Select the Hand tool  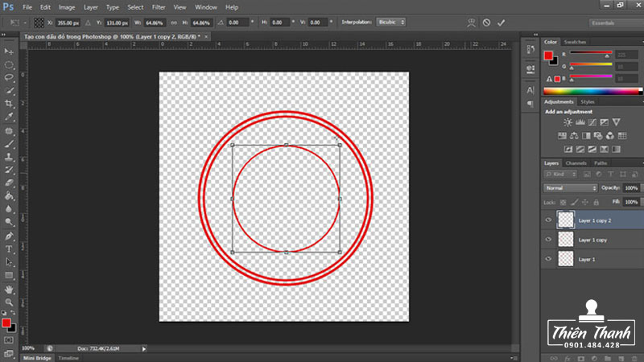click(9, 290)
